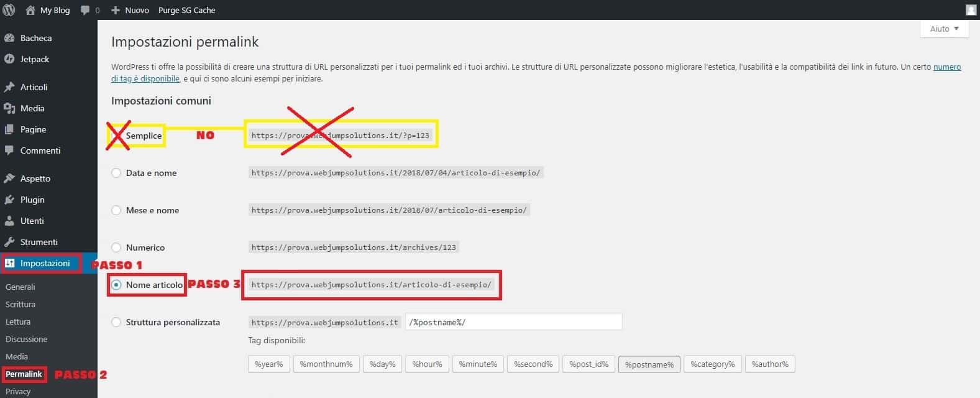Click the home icon beside My Blog
Screen dimensions: 980x398
pyautogui.click(x=30, y=10)
